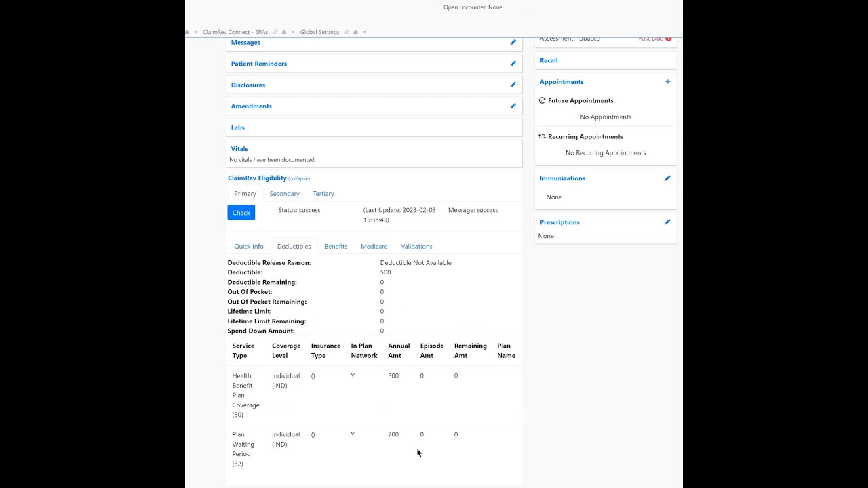Switch to the Global Settings tab
The width and height of the screenshot is (868, 488).
[319, 32]
